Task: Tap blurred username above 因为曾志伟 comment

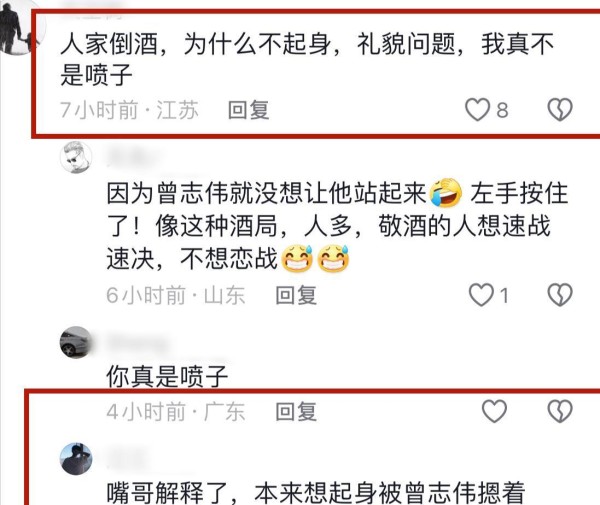Action: [132, 157]
